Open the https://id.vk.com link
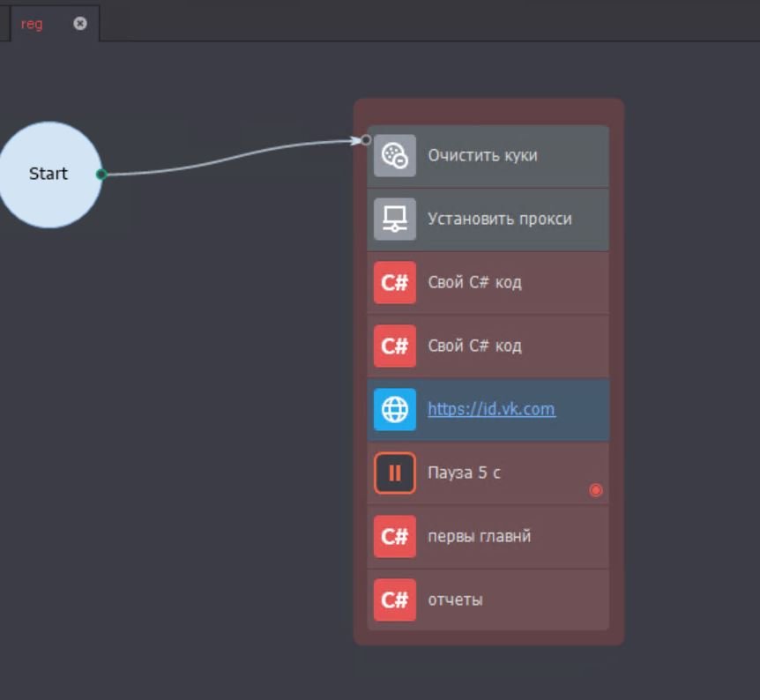The height and width of the screenshot is (700, 760). (491, 410)
